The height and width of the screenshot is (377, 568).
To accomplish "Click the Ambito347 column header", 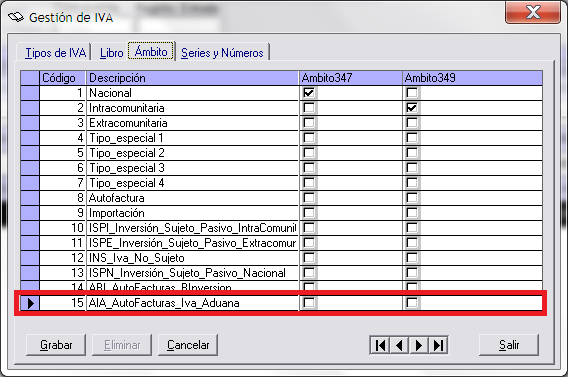I will click(351, 78).
